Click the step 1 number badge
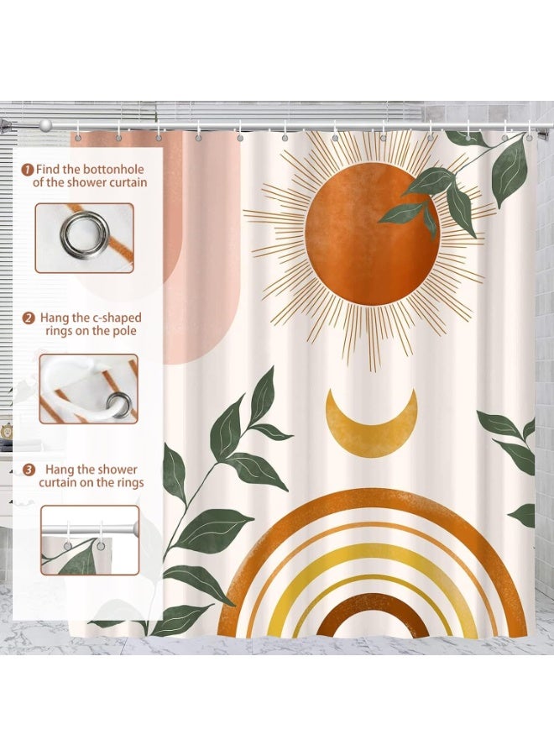This screenshot has width=554, height=756. click(29, 169)
